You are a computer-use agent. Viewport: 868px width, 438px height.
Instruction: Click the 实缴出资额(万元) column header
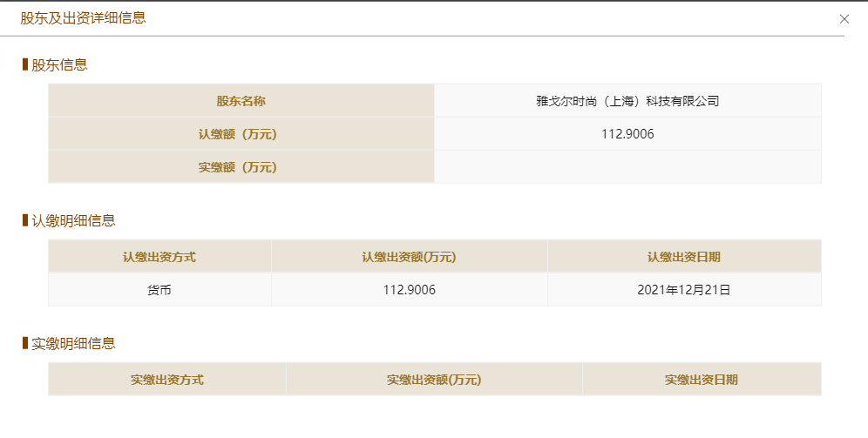pyautogui.click(x=434, y=380)
